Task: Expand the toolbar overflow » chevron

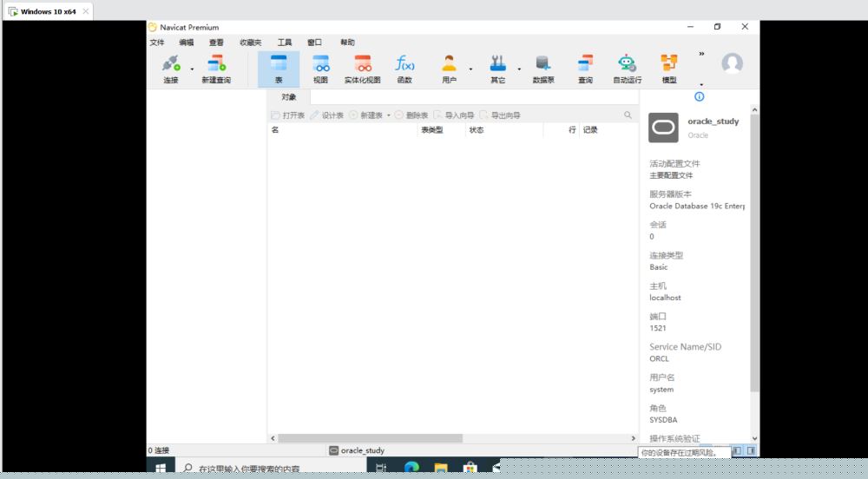Action: tap(701, 54)
